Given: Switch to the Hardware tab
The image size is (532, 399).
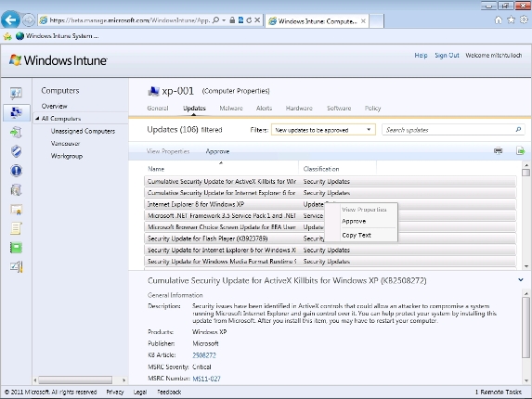Looking at the screenshot, I should [x=299, y=109].
